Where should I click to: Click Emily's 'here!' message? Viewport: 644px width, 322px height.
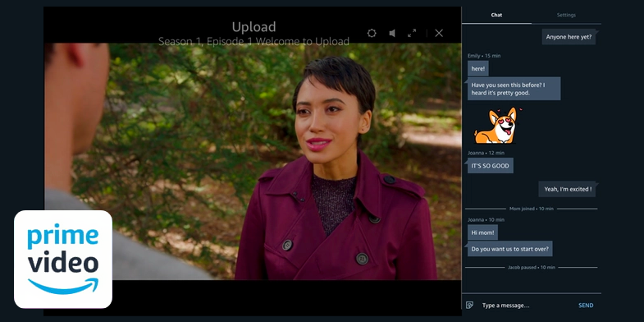point(478,69)
